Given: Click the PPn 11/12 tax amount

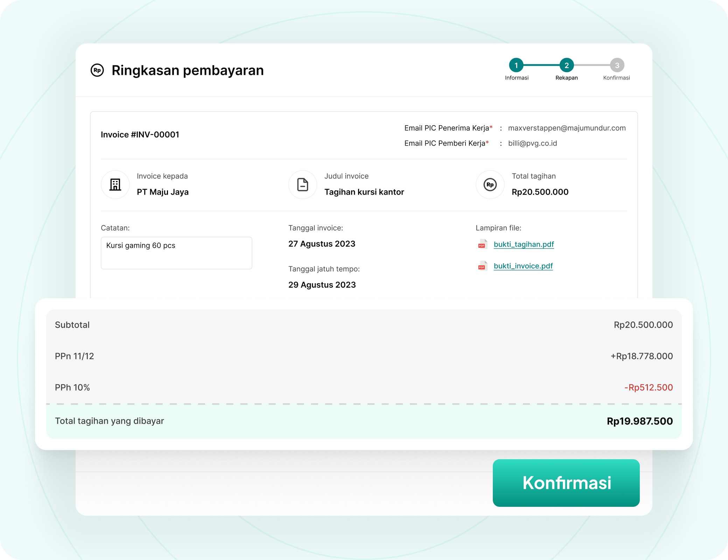Looking at the screenshot, I should [x=642, y=356].
